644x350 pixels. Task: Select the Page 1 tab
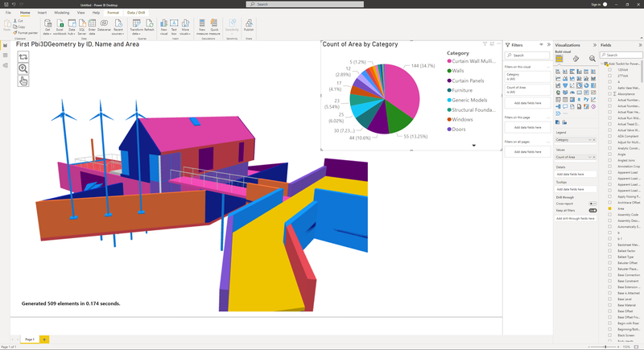pyautogui.click(x=30, y=340)
